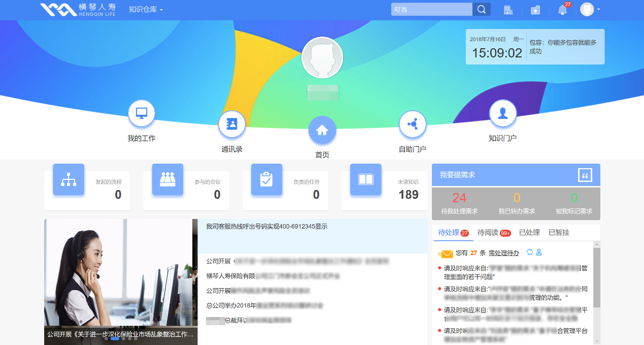The width and height of the screenshot is (644, 345).
Task: Click the 待我处理需求 count of 24
Action: [x=459, y=198]
